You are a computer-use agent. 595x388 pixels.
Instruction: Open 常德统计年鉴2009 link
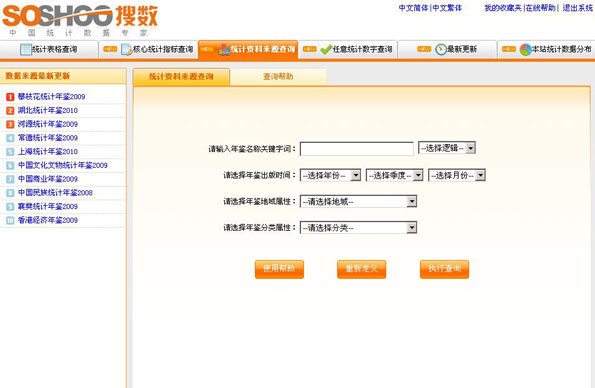tap(48, 138)
